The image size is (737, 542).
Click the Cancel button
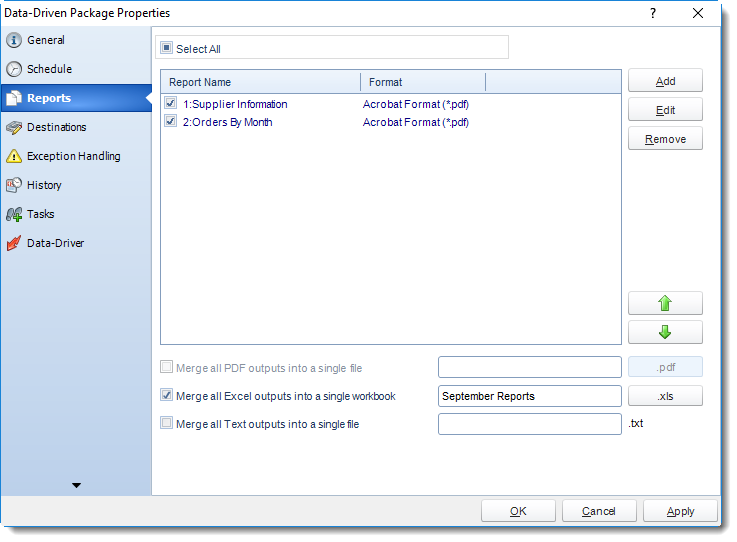tap(599, 511)
